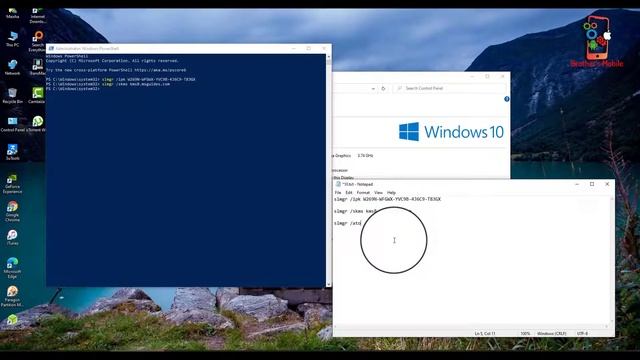This screenshot has height=360, width=640.
Task: Launch Microsoft Edge from the desktop
Action: (12, 267)
